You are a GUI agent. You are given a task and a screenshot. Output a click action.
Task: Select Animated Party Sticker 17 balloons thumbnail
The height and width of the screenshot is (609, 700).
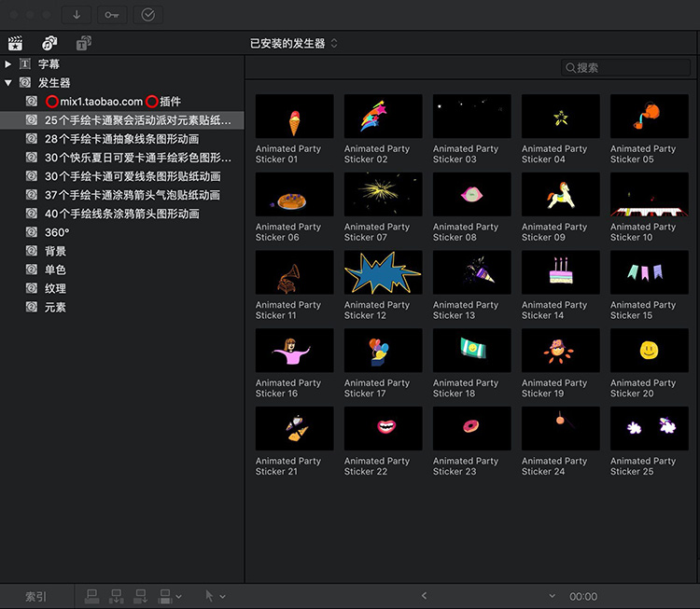point(383,351)
